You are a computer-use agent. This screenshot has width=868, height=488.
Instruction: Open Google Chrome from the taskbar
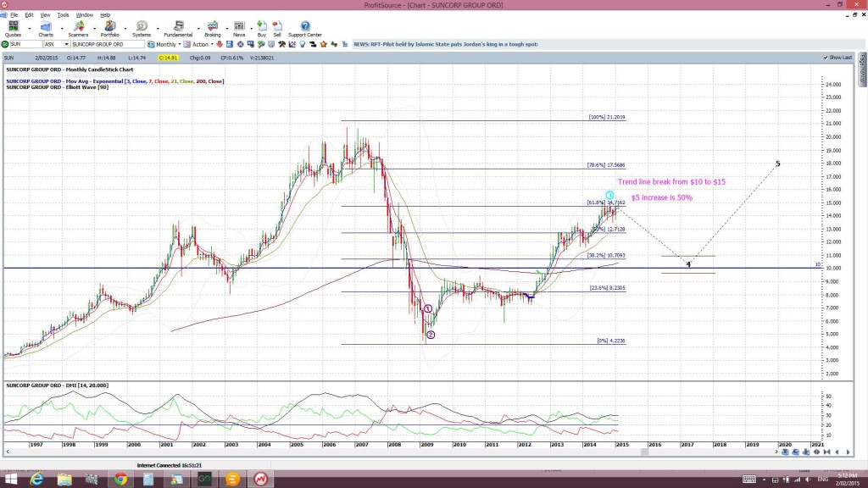[x=120, y=480]
